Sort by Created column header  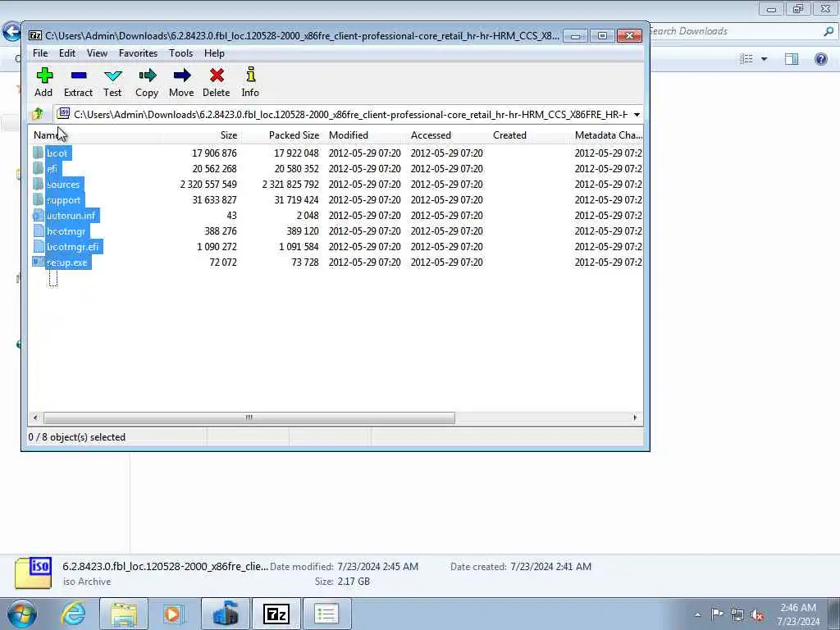[x=530, y=135]
